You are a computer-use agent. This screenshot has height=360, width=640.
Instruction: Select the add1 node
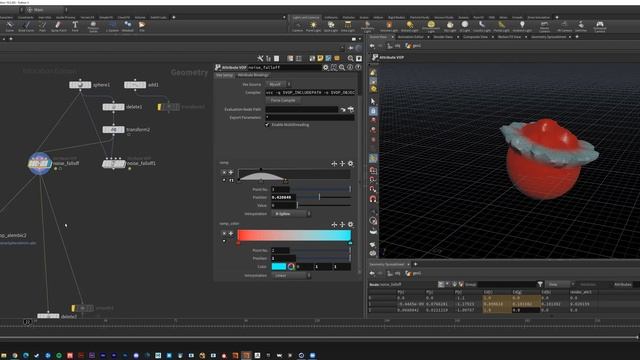coord(135,85)
